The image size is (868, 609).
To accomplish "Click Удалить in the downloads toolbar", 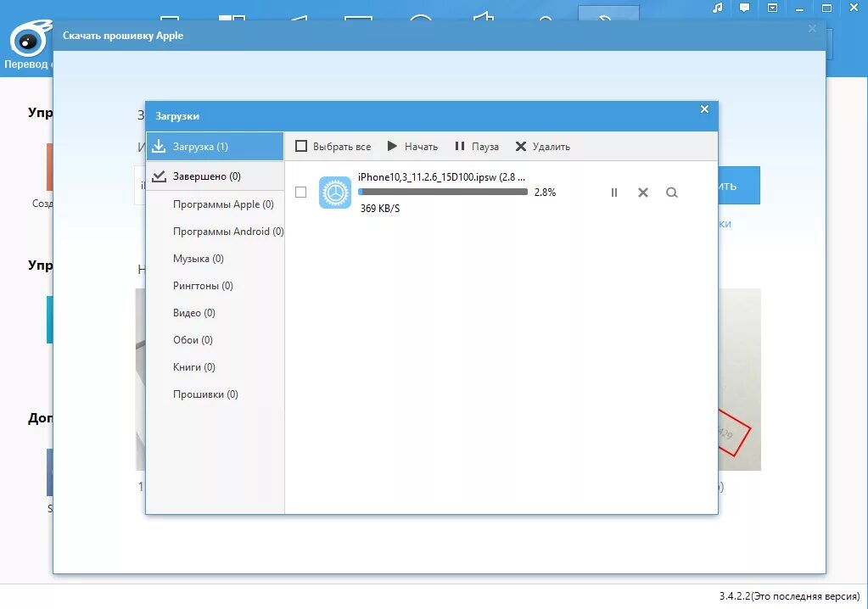I will pyautogui.click(x=542, y=147).
